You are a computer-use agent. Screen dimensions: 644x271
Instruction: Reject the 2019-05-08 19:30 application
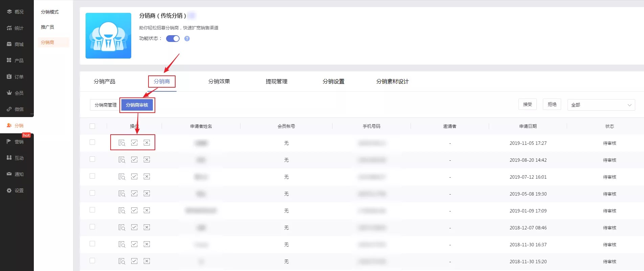[147, 193]
